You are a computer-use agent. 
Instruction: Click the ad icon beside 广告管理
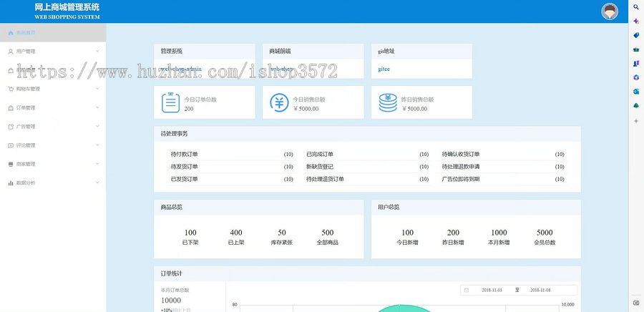click(11, 127)
